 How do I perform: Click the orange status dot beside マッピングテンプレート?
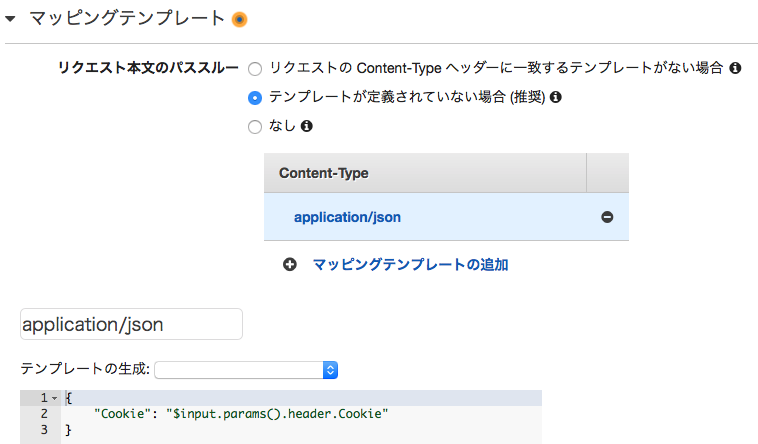tap(239, 18)
